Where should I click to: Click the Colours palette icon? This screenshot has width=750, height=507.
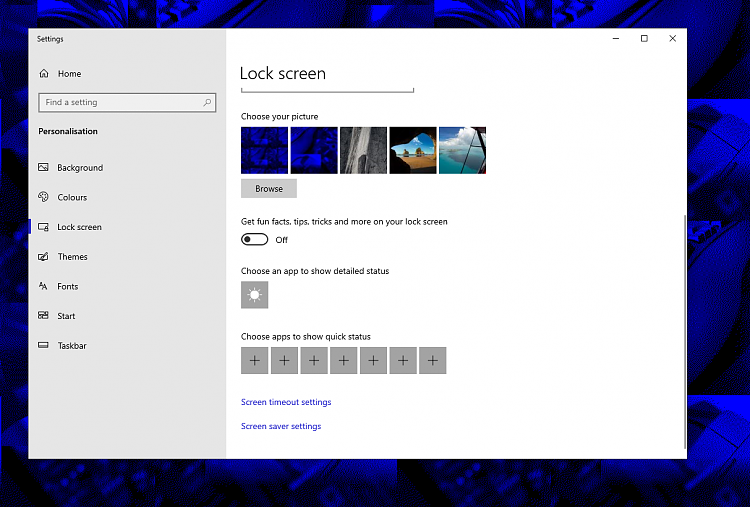[x=44, y=197]
